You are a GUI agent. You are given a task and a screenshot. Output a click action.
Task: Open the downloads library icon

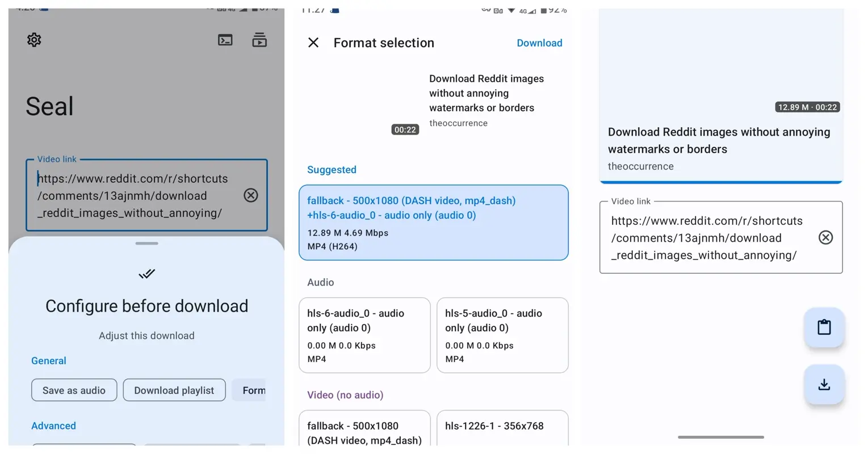click(259, 40)
